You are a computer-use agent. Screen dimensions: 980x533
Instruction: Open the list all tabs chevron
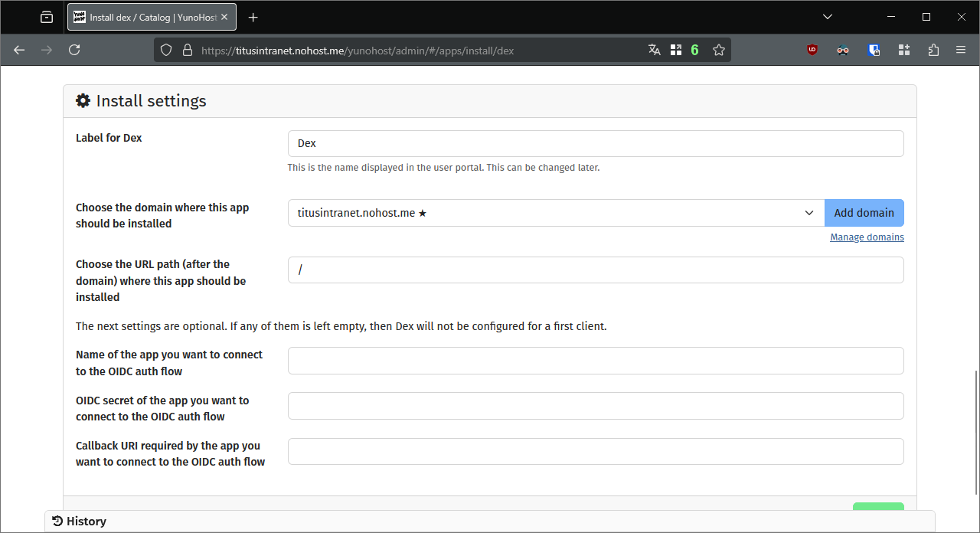(x=828, y=17)
